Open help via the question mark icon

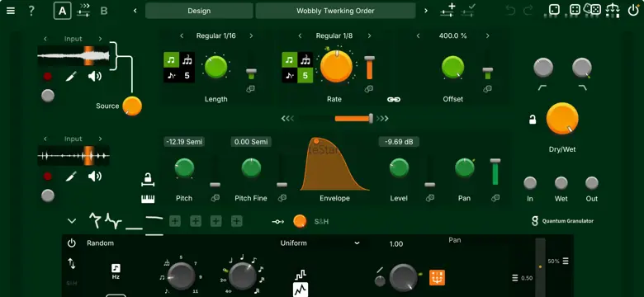(31, 11)
